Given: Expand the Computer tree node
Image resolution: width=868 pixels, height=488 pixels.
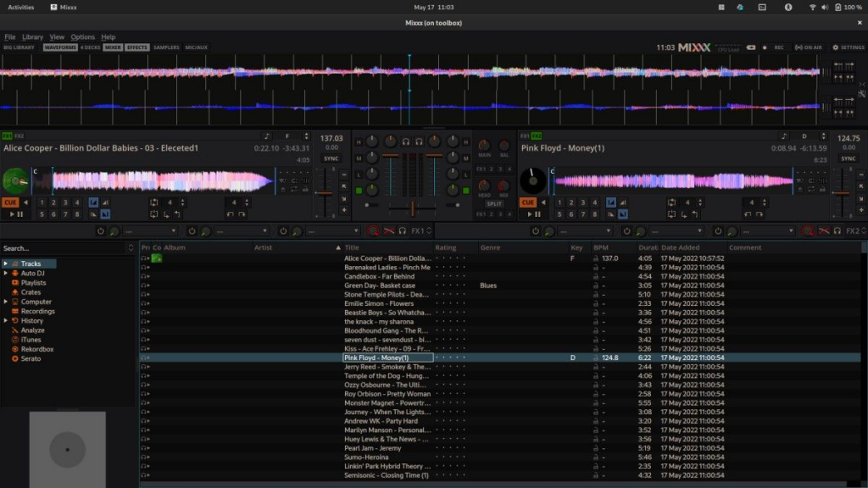Looking at the screenshot, I should pyautogui.click(x=6, y=302).
